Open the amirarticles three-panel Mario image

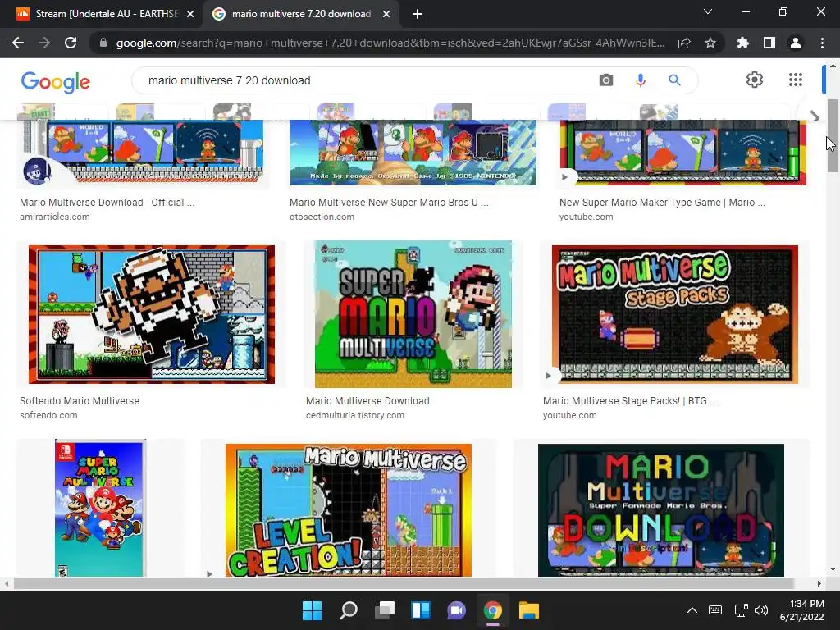[x=143, y=153]
